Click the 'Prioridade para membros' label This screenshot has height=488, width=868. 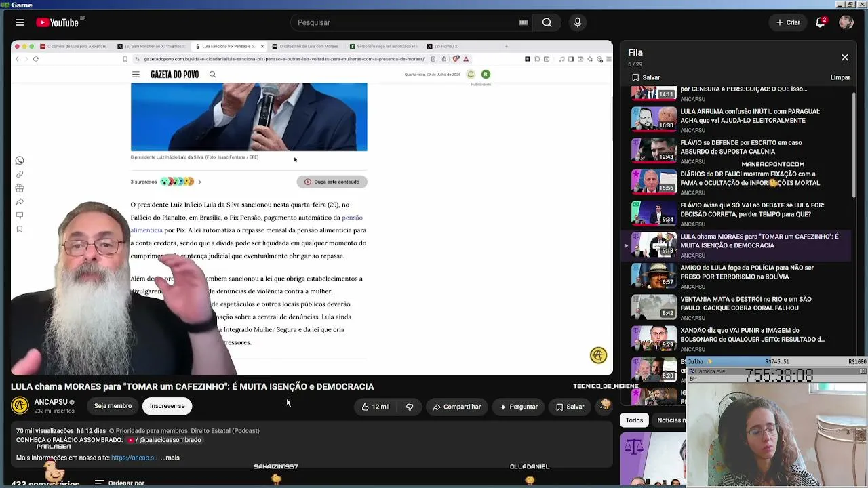[148, 431]
